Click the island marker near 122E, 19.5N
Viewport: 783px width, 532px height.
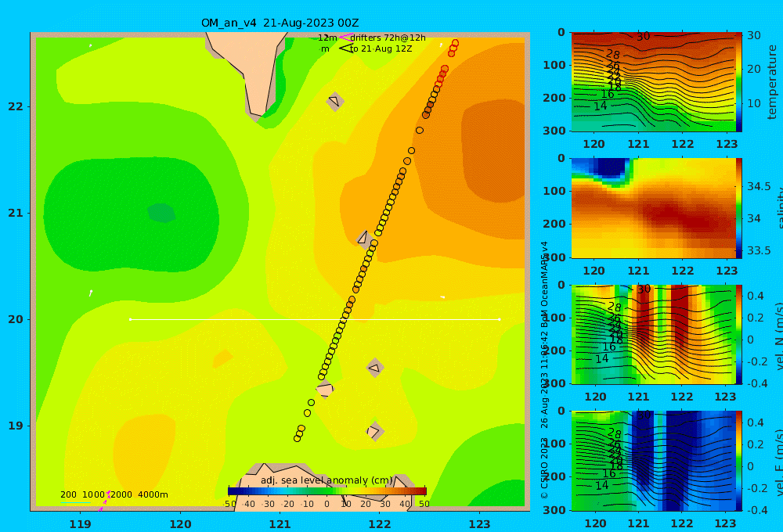click(x=375, y=368)
